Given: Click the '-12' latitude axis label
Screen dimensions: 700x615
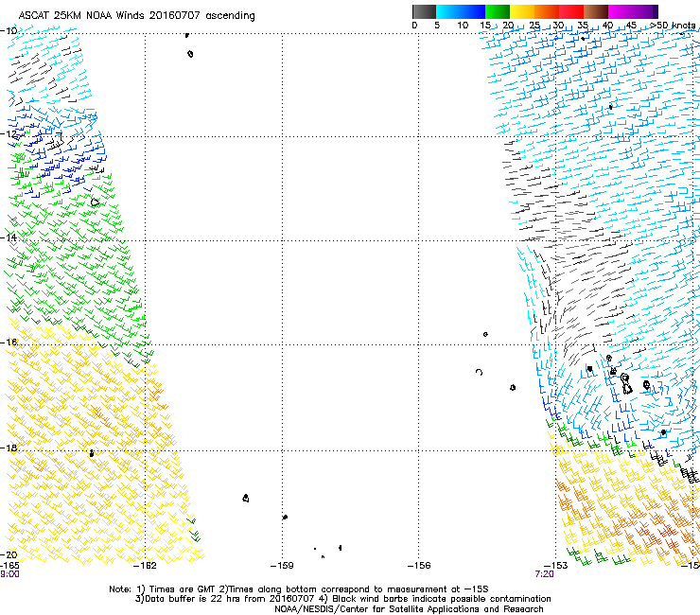Looking at the screenshot, I should 9,134.
